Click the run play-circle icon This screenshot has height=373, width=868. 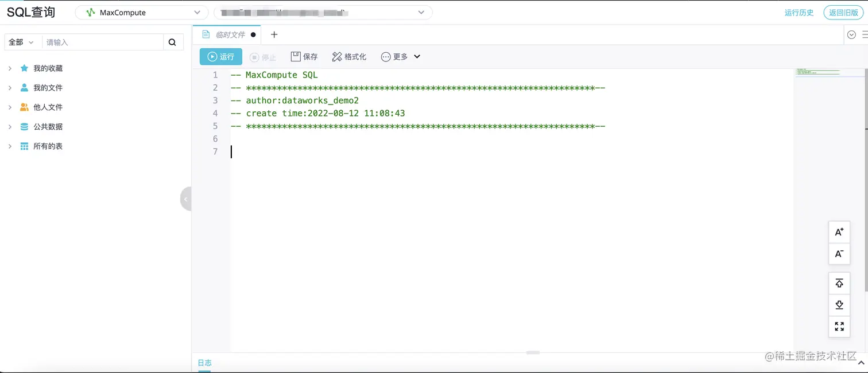coord(212,57)
